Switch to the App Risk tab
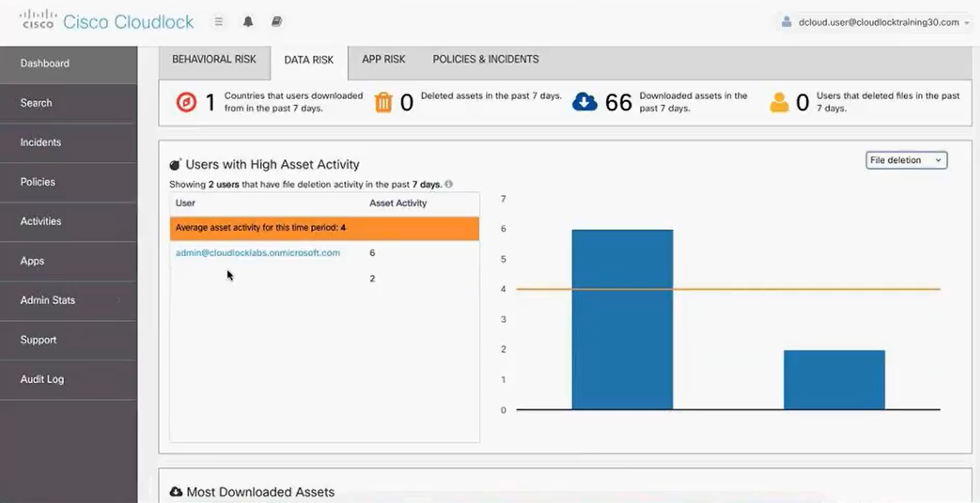This screenshot has width=980, height=503. pos(384,60)
